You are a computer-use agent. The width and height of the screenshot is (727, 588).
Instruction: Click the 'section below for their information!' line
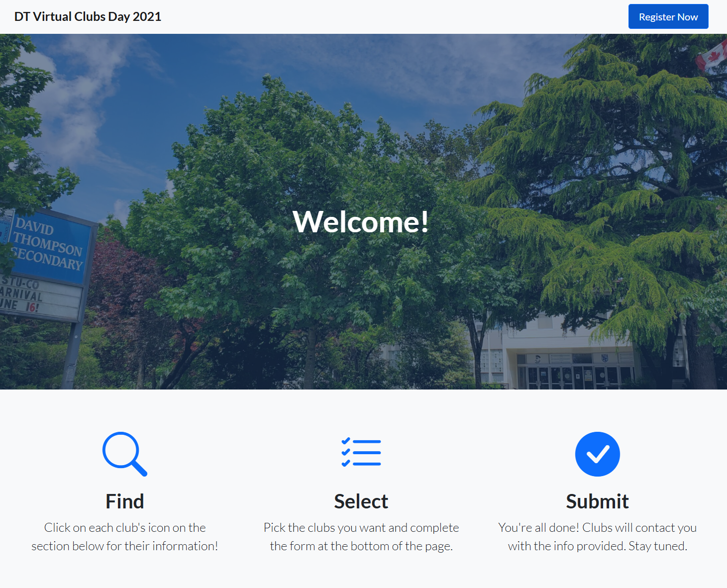pos(125,546)
